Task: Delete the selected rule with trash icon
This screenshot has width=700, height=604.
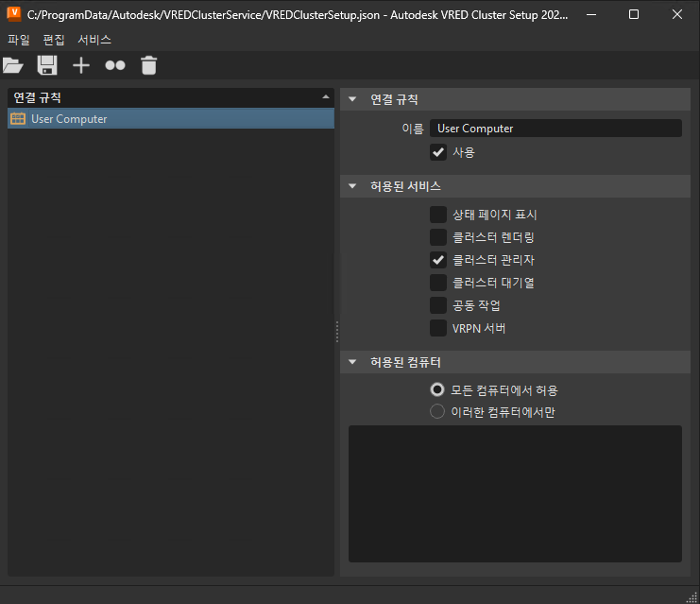Action: point(148,65)
